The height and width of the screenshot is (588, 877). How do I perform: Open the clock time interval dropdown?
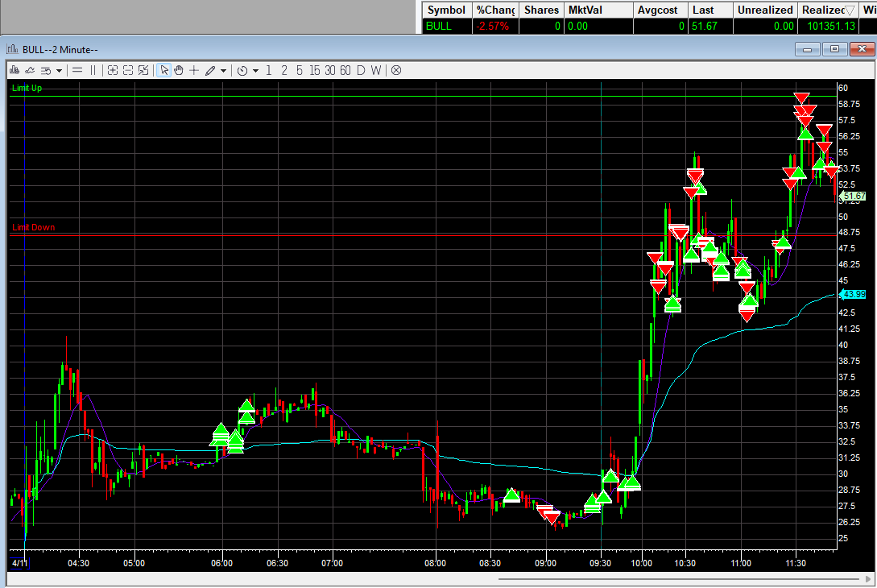click(255, 70)
